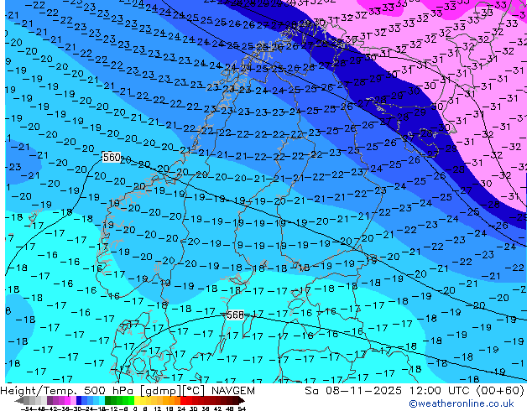Click the '[gdmp]' unit label

[x=159, y=391]
